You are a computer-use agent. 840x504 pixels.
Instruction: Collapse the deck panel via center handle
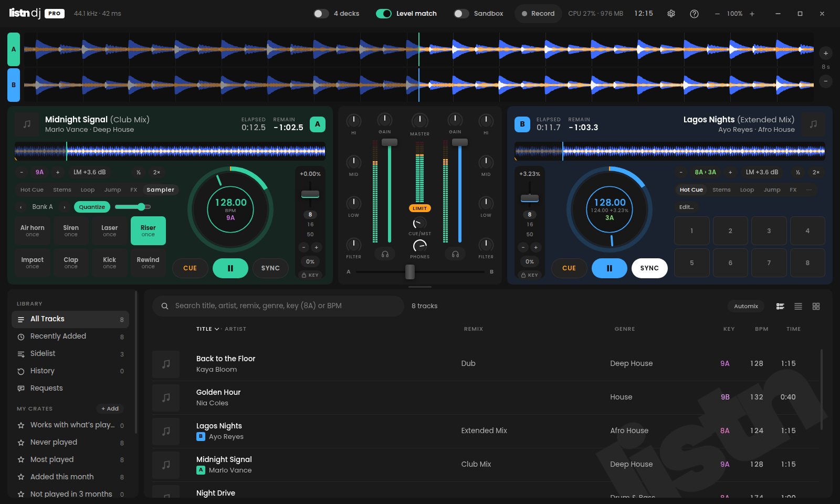coord(420,287)
